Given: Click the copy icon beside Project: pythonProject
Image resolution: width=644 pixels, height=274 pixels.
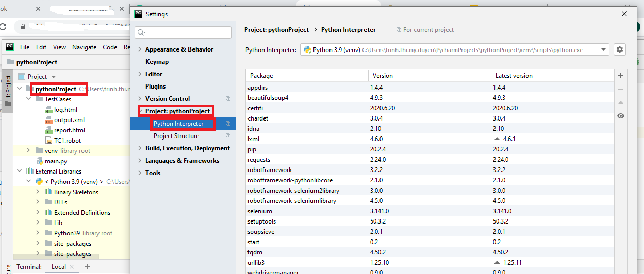Looking at the screenshot, I should tap(228, 111).
